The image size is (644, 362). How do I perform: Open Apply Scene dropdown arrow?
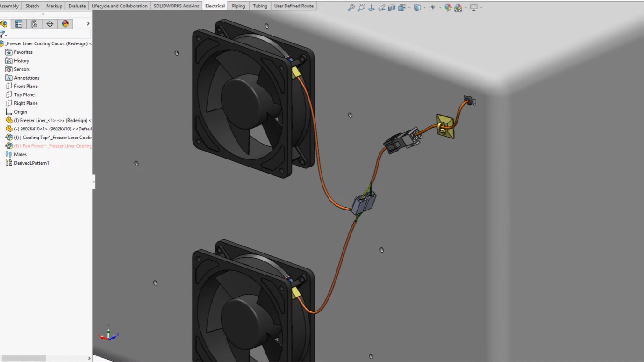(465, 8)
